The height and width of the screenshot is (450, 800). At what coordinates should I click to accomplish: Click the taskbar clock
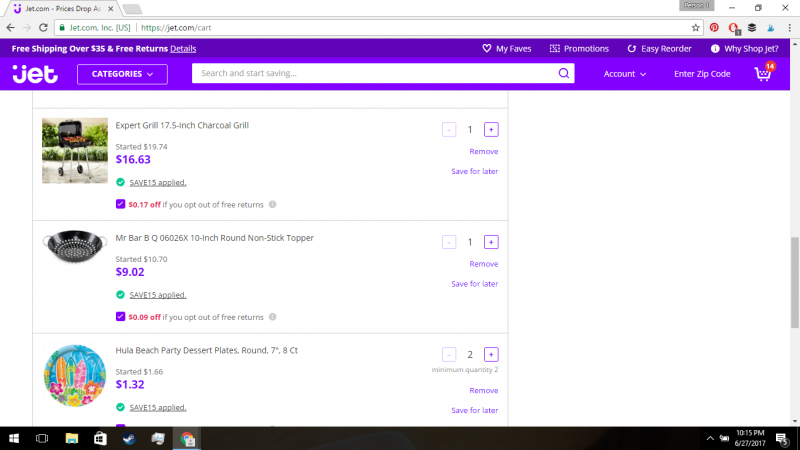(x=750, y=438)
